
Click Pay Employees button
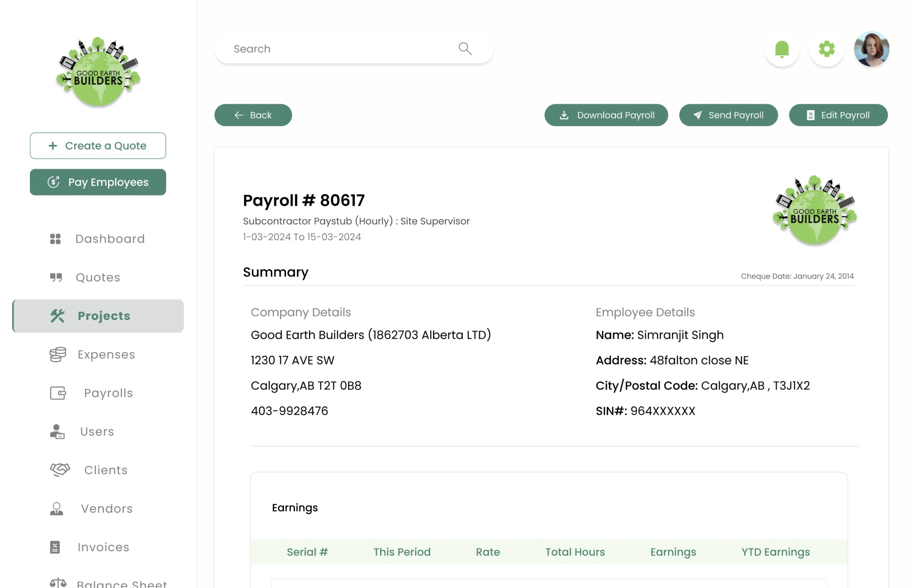tap(98, 183)
